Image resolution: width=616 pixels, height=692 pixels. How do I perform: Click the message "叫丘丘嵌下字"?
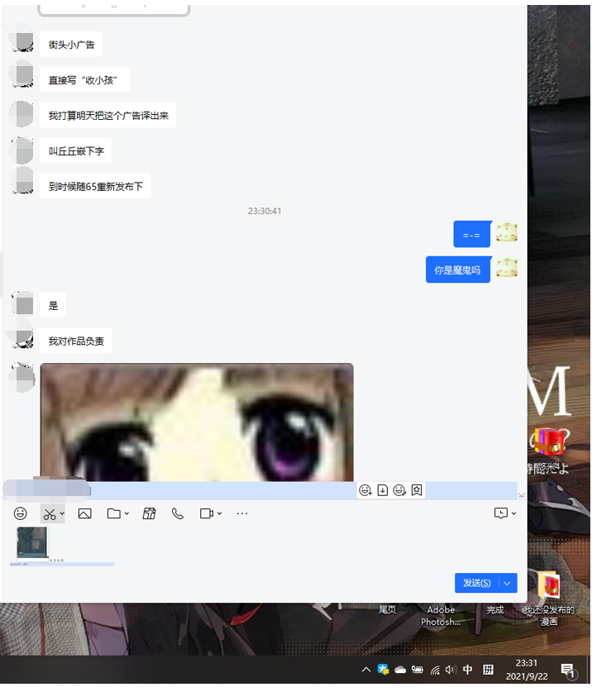coord(76,151)
